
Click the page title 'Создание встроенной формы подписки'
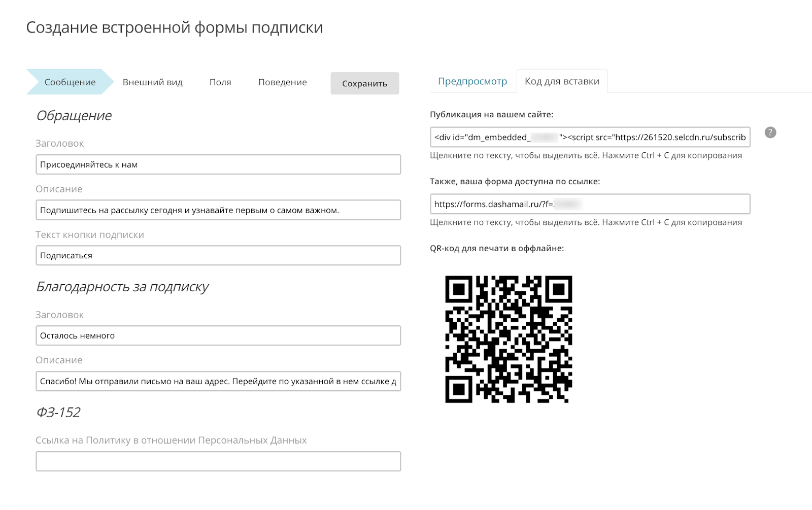[x=175, y=27]
